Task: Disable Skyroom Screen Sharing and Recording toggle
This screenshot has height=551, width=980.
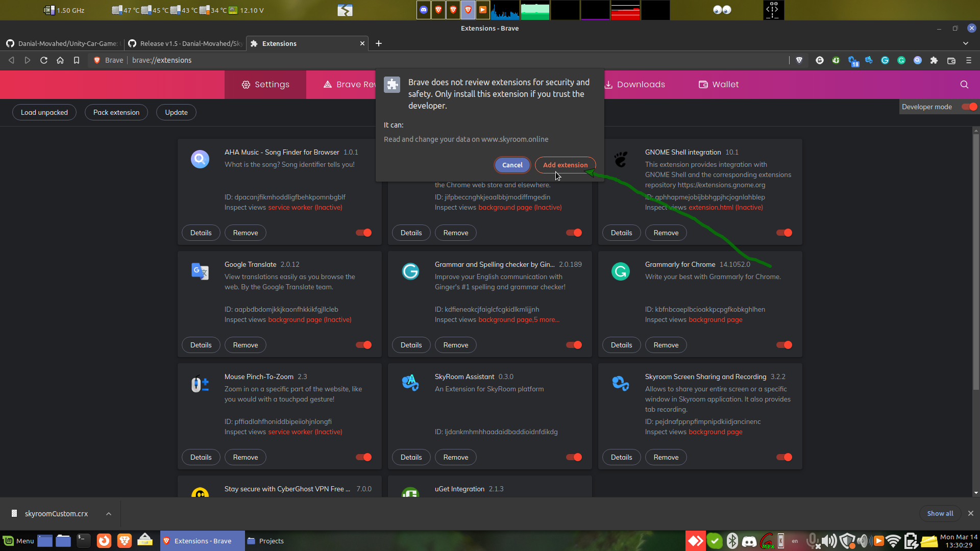Action: [x=784, y=457]
